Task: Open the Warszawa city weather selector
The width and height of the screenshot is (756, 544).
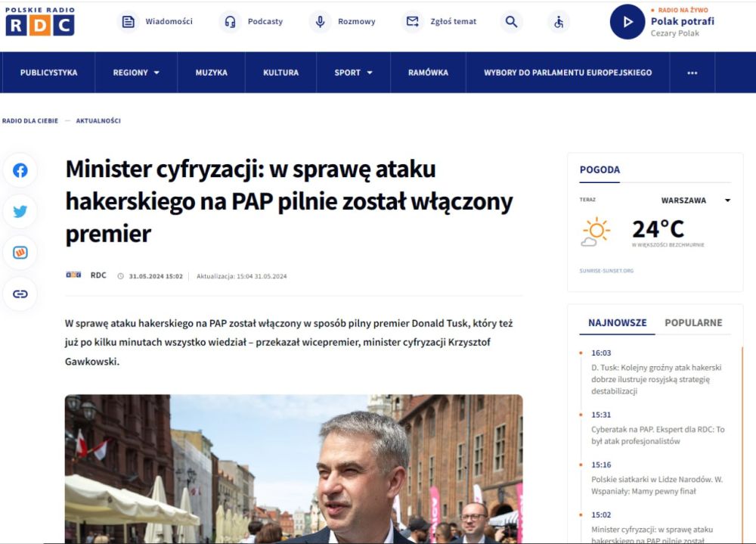Action: (x=696, y=201)
